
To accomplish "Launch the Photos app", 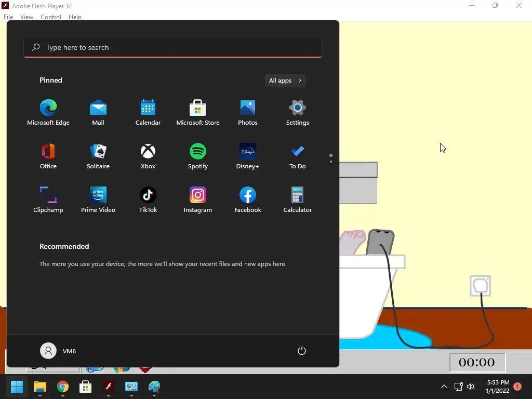I will click(x=248, y=113).
